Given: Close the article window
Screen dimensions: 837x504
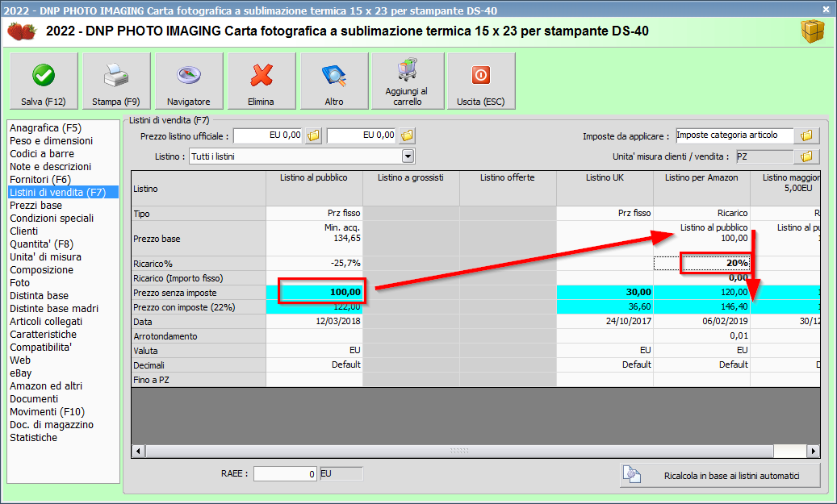Looking at the screenshot, I should click(827, 9).
